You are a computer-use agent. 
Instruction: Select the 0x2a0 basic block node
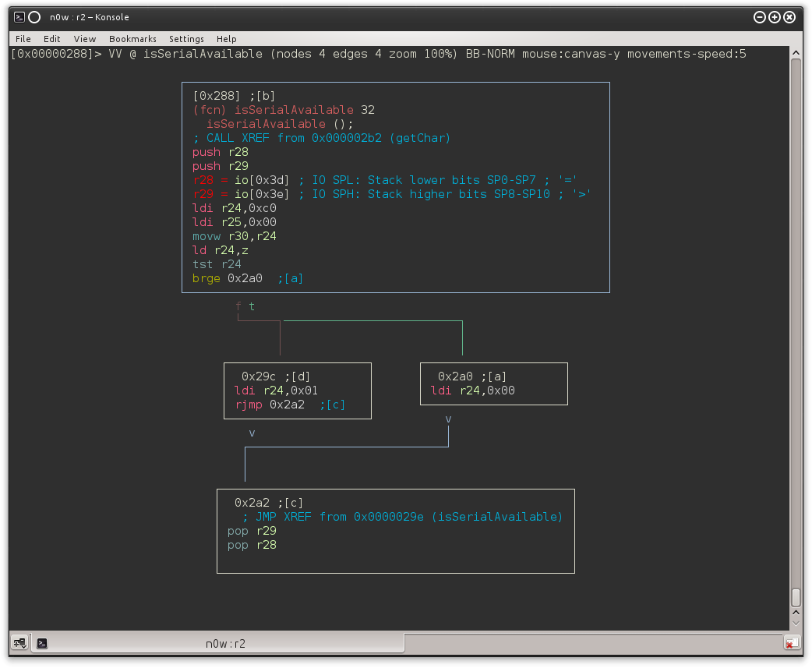493,383
